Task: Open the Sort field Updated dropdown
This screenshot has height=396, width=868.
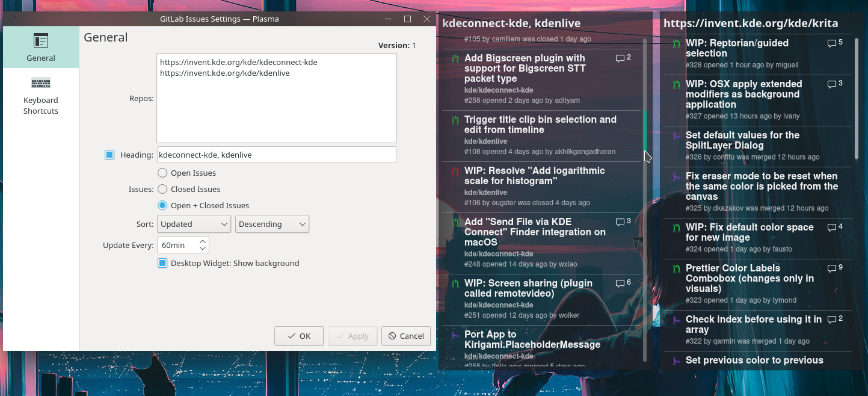Action: 194,224
